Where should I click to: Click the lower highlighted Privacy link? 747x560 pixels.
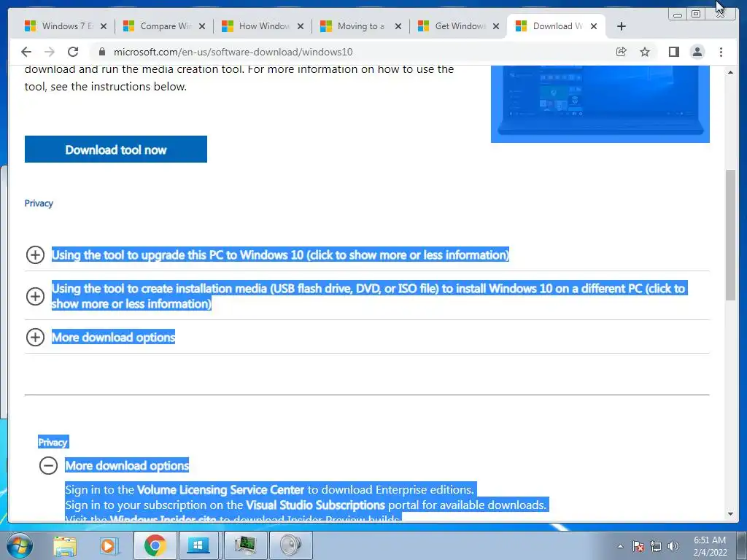pos(53,442)
